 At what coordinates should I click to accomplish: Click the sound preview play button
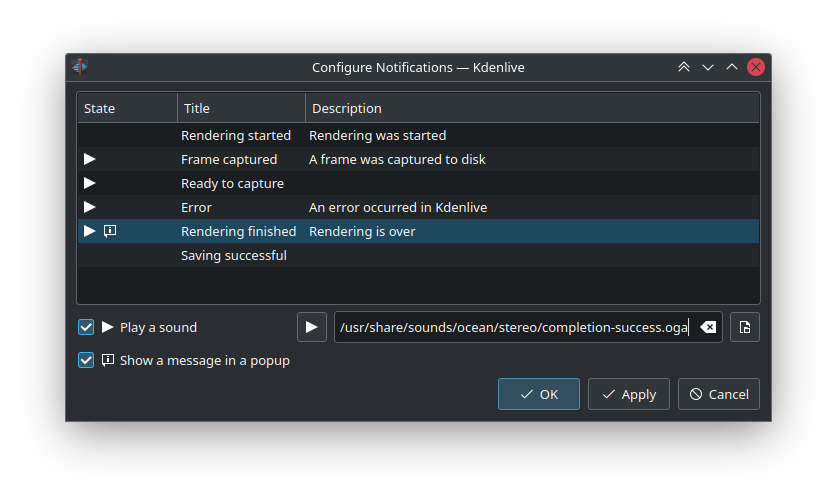coord(312,327)
